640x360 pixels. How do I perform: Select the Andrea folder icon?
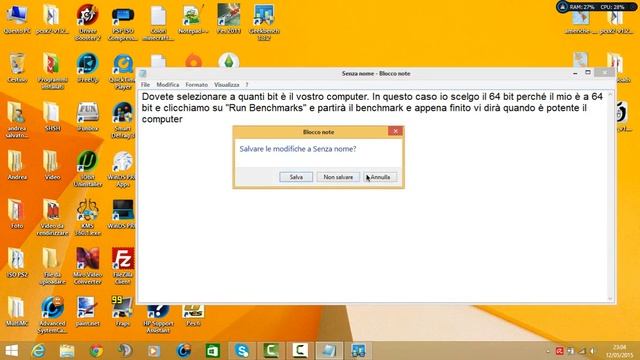pos(17,165)
